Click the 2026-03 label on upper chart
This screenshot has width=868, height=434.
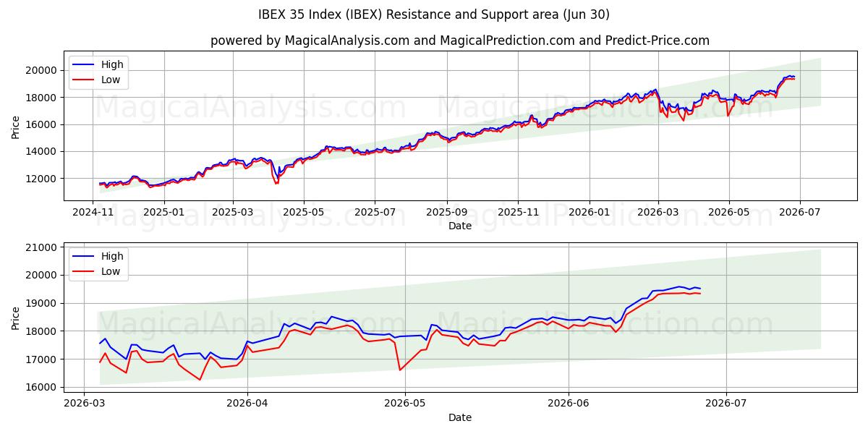657,212
